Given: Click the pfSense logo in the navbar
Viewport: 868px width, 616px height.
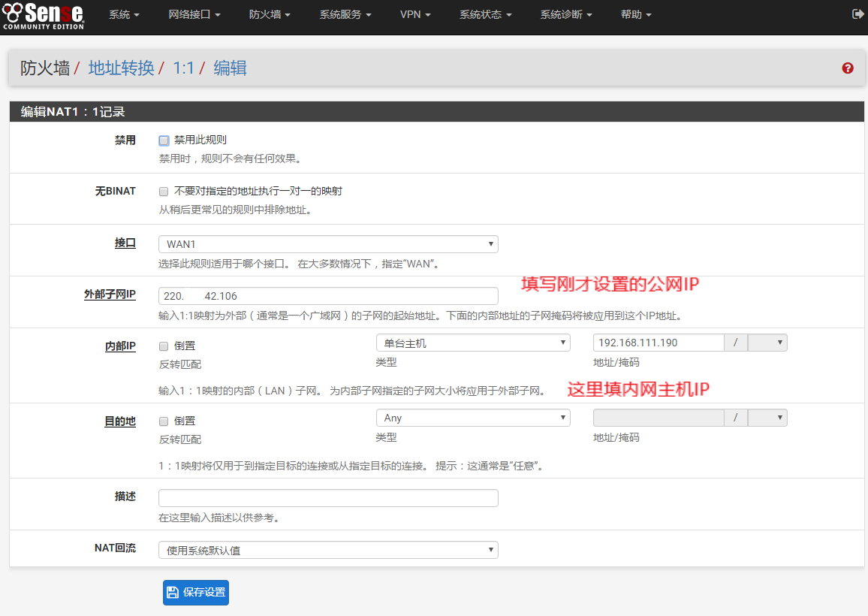Looking at the screenshot, I should pyautogui.click(x=43, y=15).
